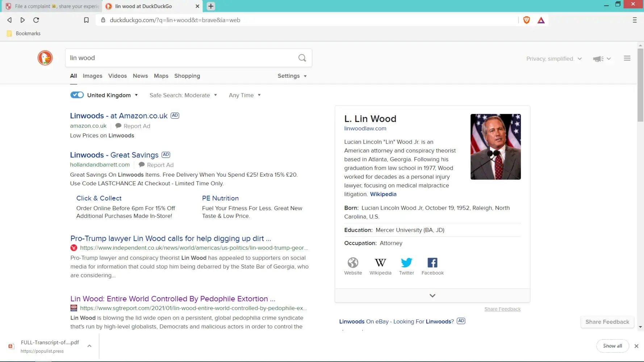Open the Pro-Trump lawyer Lin Wood result
The width and height of the screenshot is (644, 362).
tap(170, 239)
